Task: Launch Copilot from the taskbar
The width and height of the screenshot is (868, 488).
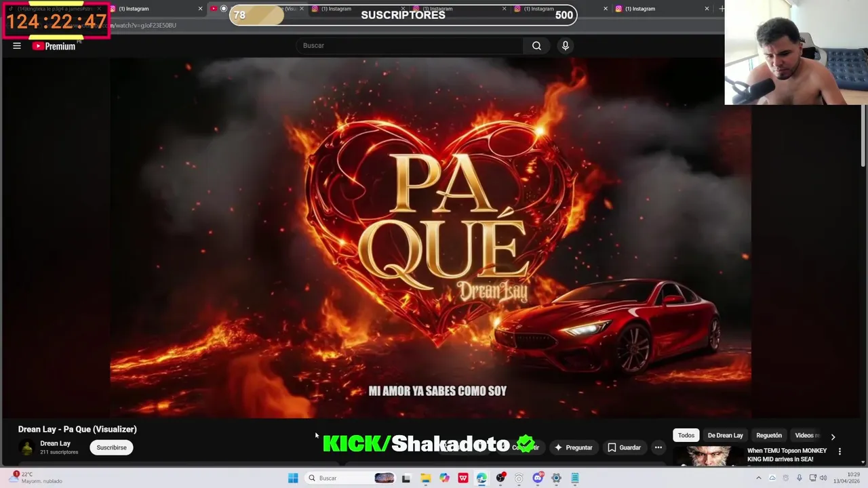Action: [444, 478]
